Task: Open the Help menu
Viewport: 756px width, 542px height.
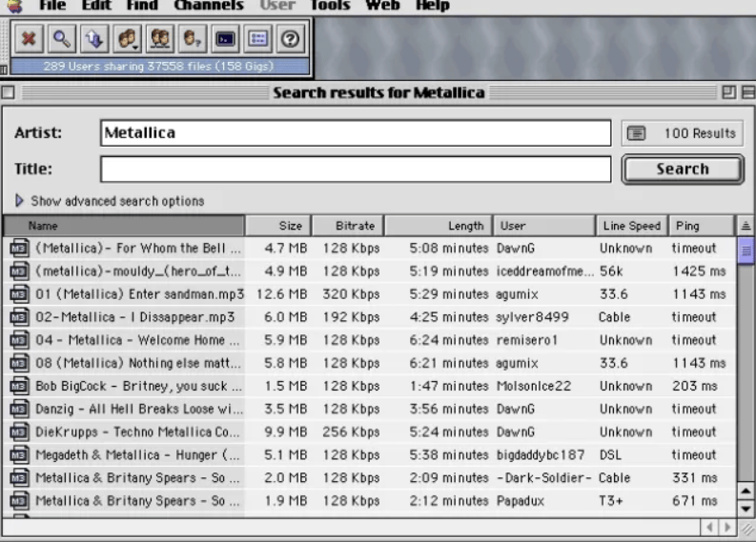Action: pyautogui.click(x=433, y=6)
